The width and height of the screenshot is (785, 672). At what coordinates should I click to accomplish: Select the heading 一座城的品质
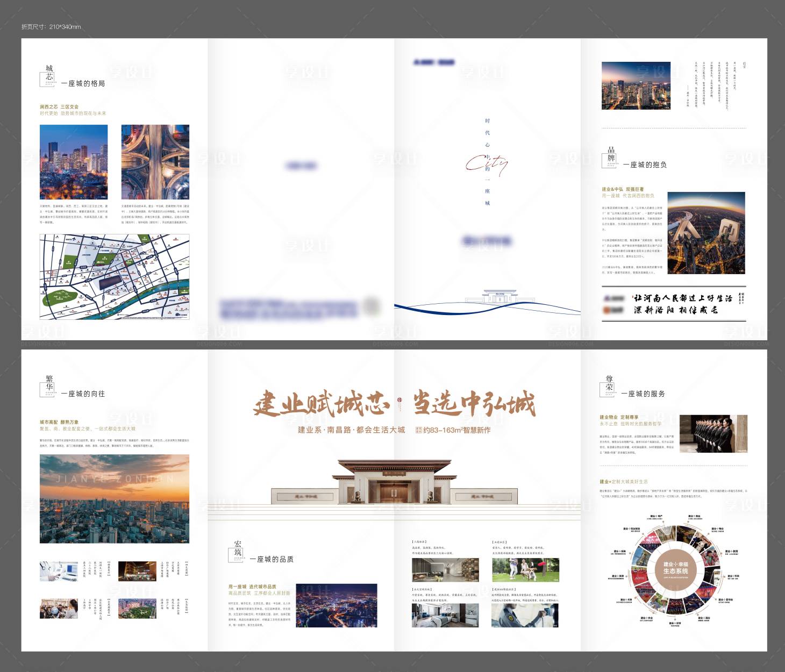click(x=272, y=559)
